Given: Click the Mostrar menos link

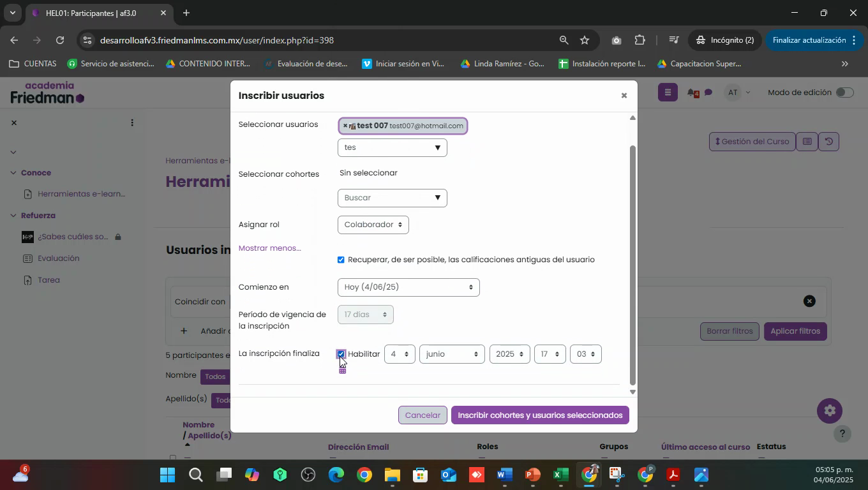Looking at the screenshot, I should 269,248.
